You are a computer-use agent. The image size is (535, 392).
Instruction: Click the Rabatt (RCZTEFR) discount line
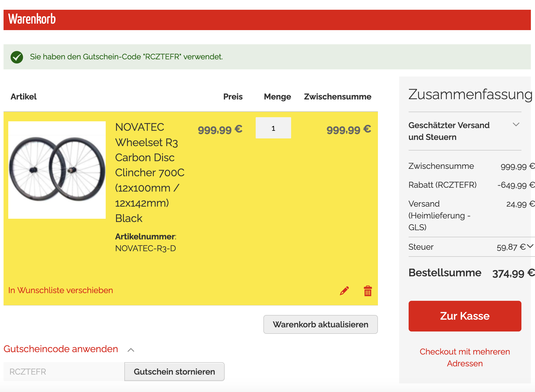point(472,185)
